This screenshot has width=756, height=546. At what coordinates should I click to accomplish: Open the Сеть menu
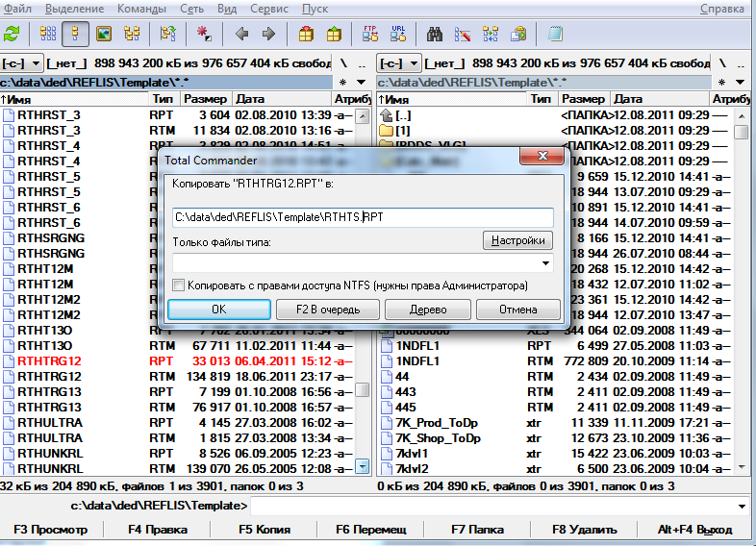pos(192,9)
